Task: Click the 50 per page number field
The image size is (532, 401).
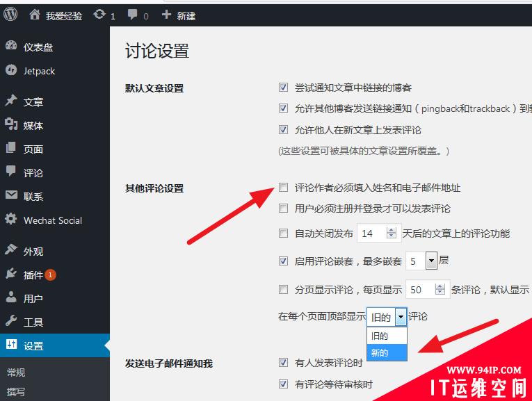Action: 428,289
